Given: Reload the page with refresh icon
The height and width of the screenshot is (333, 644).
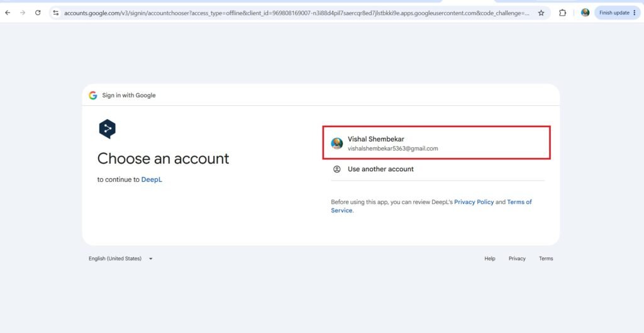Looking at the screenshot, I should (x=38, y=13).
